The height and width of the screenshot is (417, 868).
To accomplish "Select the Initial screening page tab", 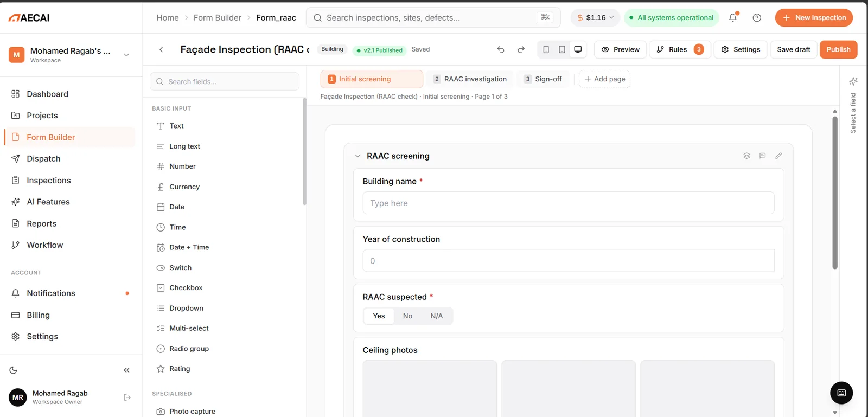I will point(372,79).
